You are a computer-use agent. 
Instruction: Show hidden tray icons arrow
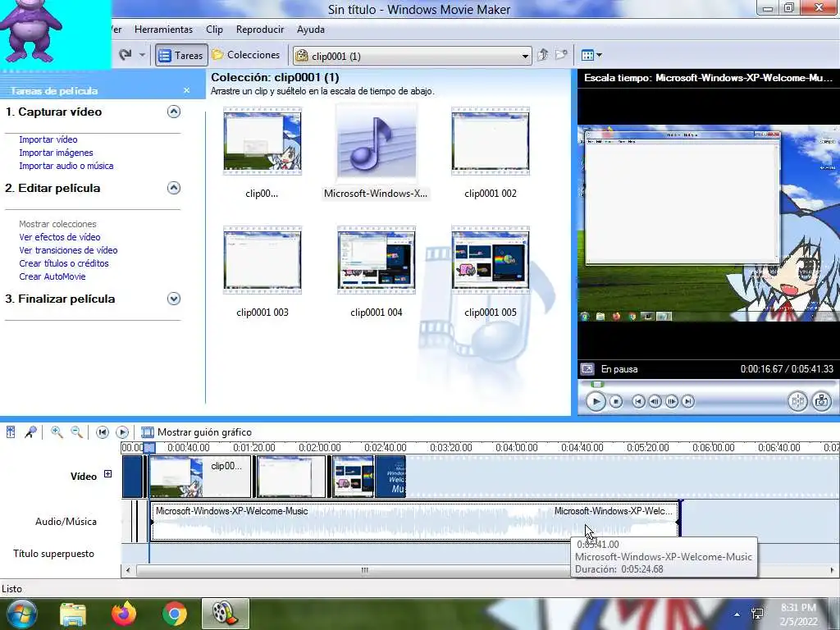click(x=737, y=614)
